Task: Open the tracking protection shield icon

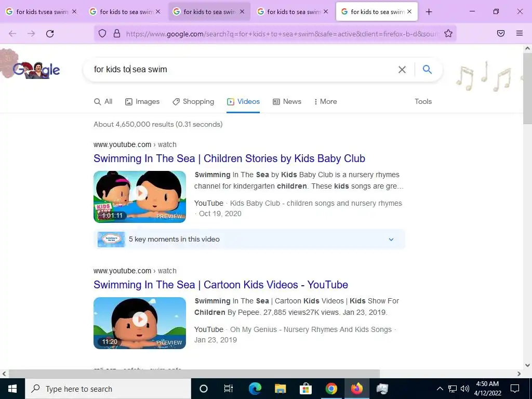Action: (x=102, y=33)
